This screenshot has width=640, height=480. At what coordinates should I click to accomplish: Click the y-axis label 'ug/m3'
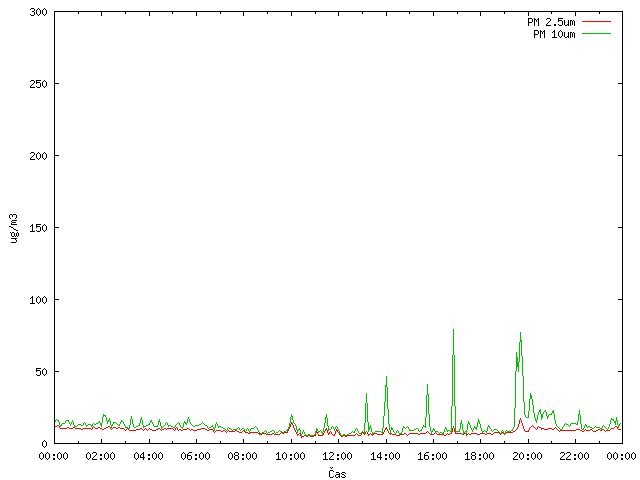(14, 228)
